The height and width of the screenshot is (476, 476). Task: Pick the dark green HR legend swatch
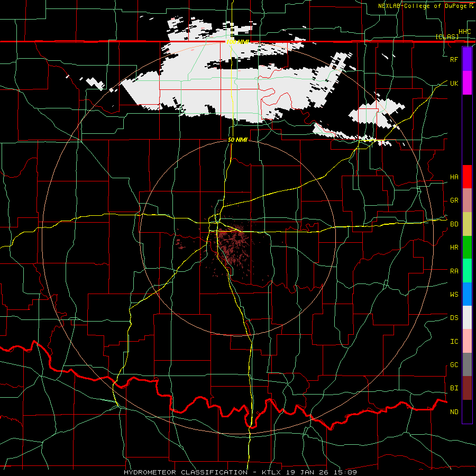click(467, 247)
